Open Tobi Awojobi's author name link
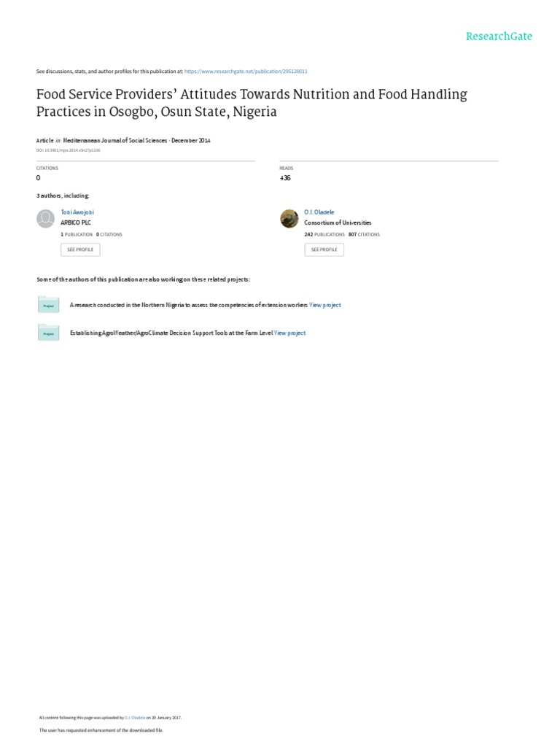This screenshot has width=560, height=747. click(77, 212)
